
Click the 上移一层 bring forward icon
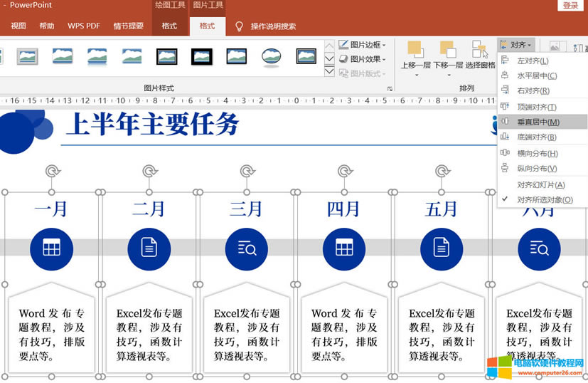[x=415, y=50]
